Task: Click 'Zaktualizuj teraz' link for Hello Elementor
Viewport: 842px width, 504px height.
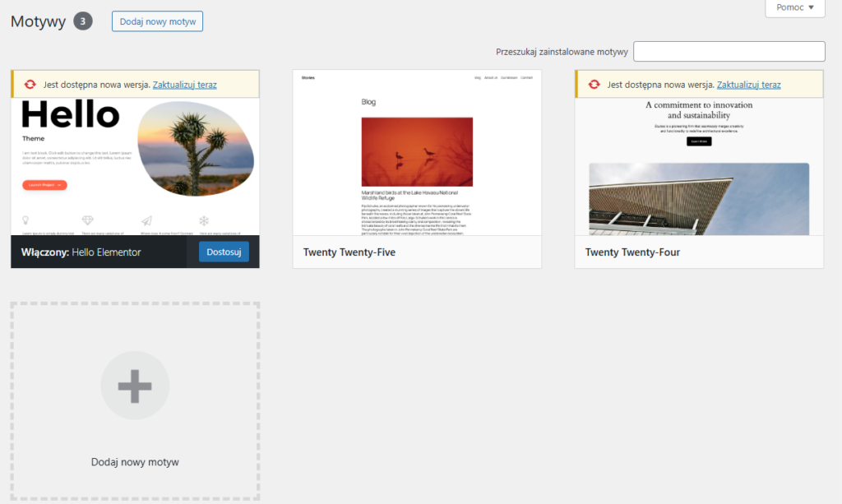Action: coord(184,85)
